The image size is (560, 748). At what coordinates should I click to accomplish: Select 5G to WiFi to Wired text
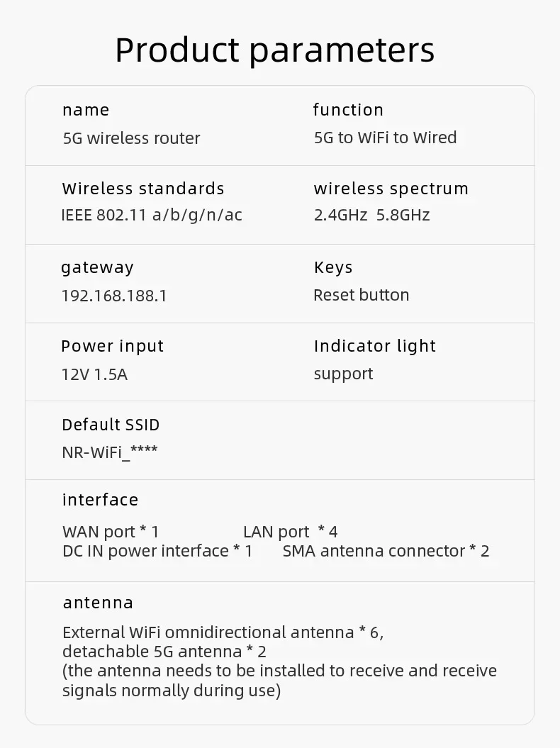click(x=385, y=138)
